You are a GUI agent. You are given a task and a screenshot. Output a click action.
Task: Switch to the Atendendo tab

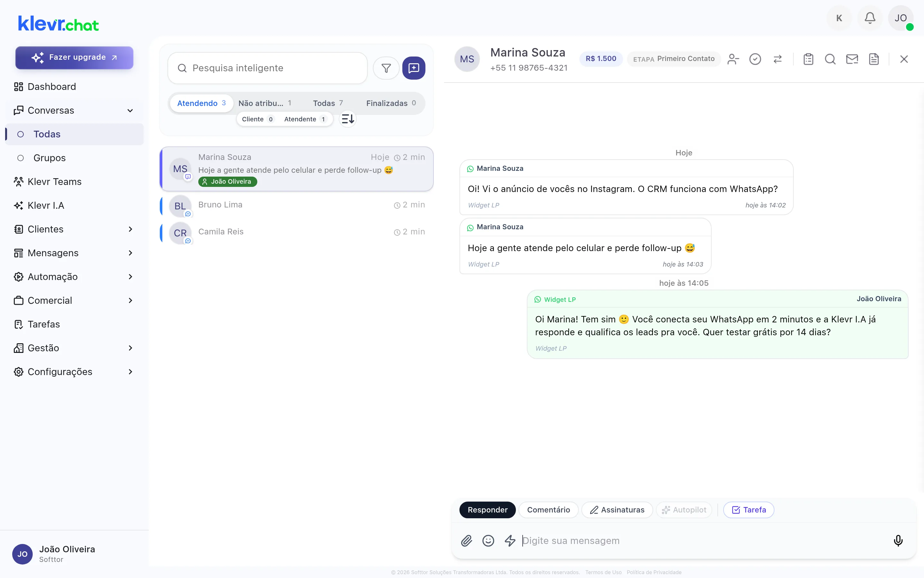tap(201, 103)
